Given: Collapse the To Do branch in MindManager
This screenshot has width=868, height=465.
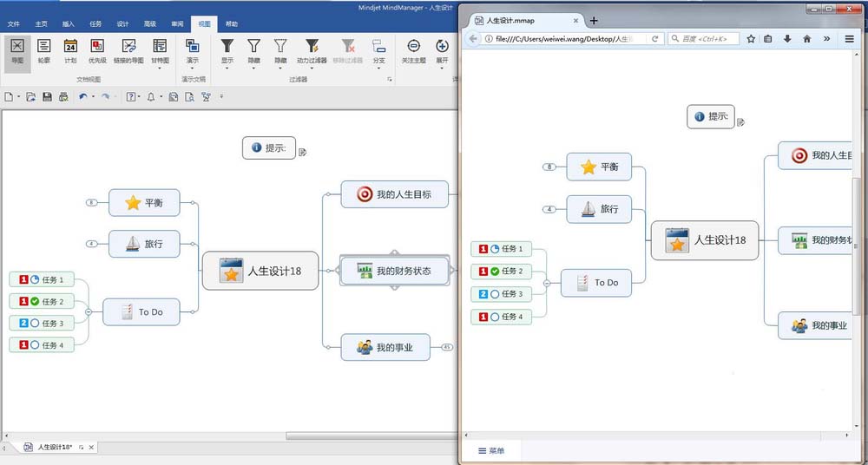Looking at the screenshot, I should tap(89, 312).
